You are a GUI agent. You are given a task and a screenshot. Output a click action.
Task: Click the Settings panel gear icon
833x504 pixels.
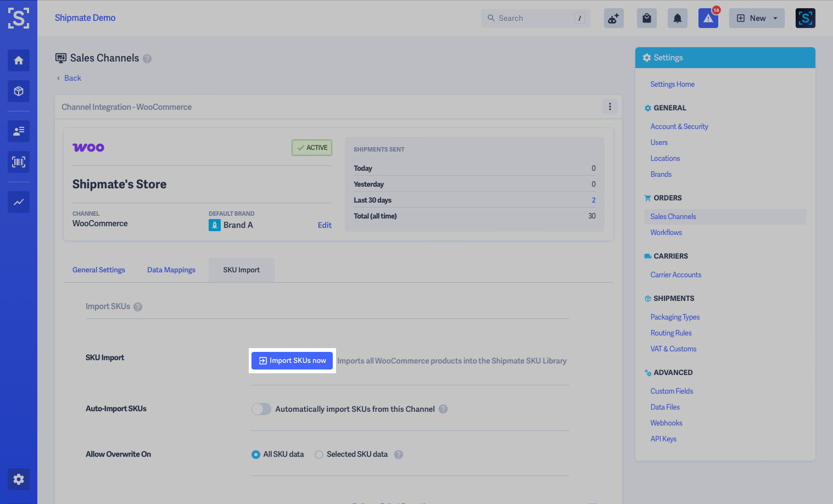click(x=647, y=58)
